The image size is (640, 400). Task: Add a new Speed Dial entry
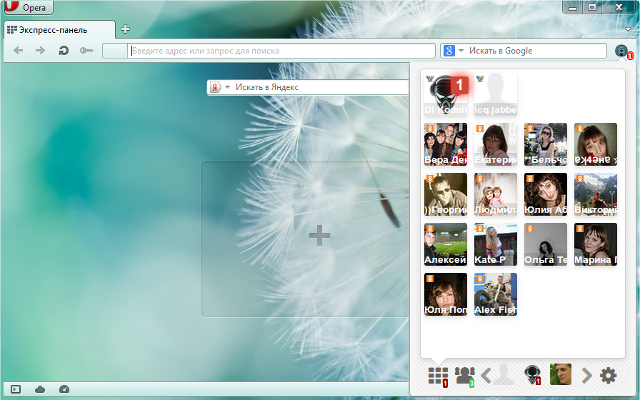[x=319, y=236]
